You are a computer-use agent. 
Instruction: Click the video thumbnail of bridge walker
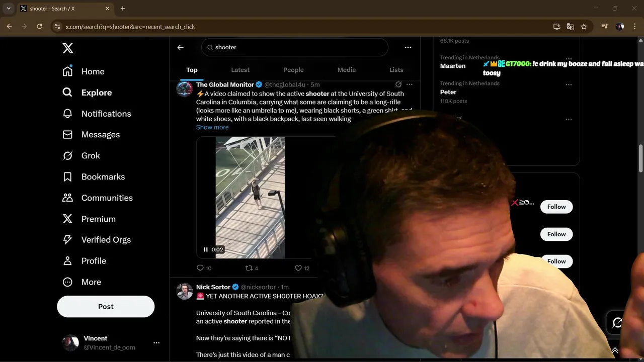coord(250,198)
